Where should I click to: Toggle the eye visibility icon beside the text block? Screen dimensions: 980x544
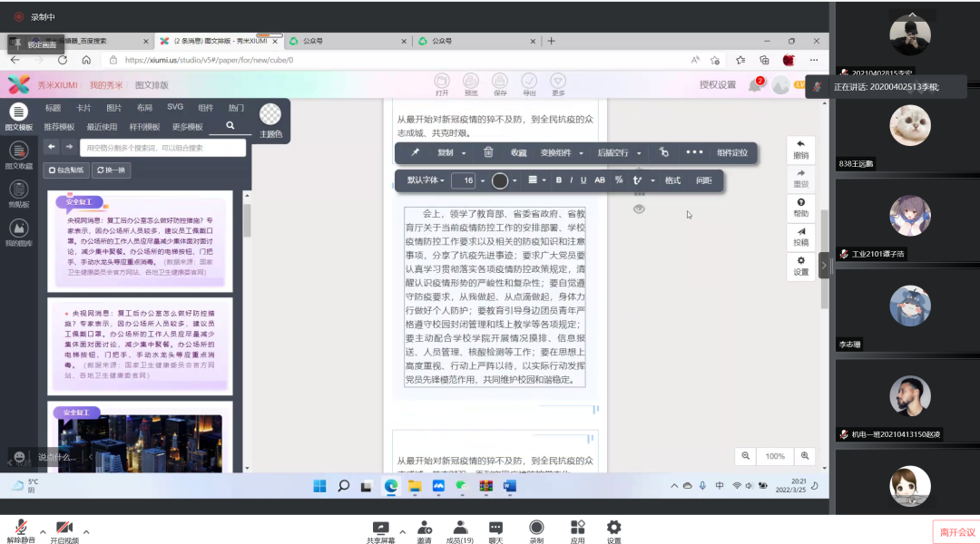tap(639, 209)
